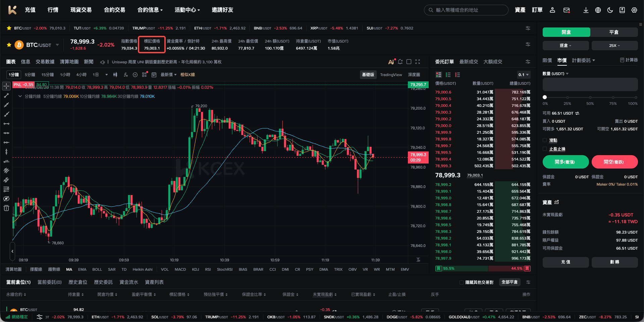Open the language globe icon
This screenshot has width=644, height=322.
(x=598, y=10)
